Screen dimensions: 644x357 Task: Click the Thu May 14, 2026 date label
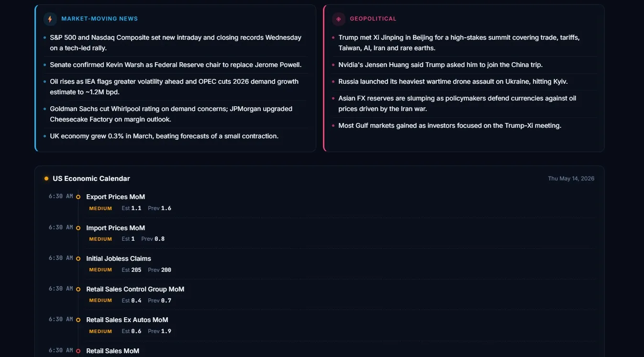coord(571,178)
